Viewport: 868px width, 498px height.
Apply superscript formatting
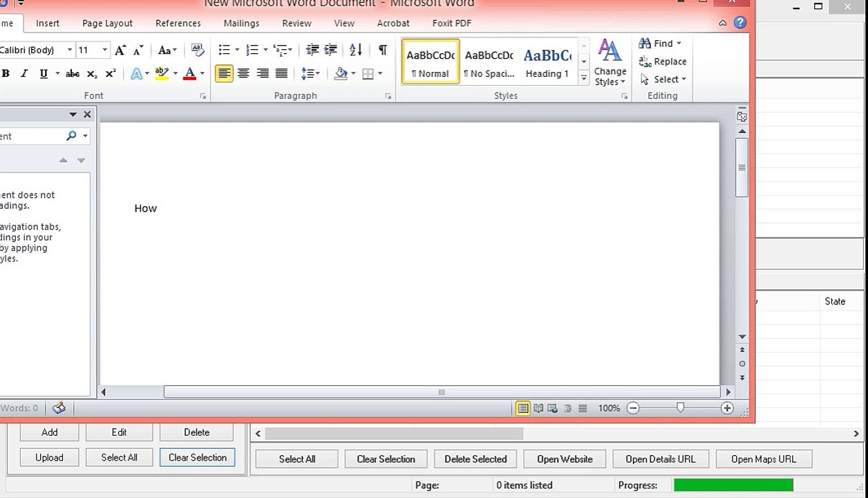click(111, 73)
